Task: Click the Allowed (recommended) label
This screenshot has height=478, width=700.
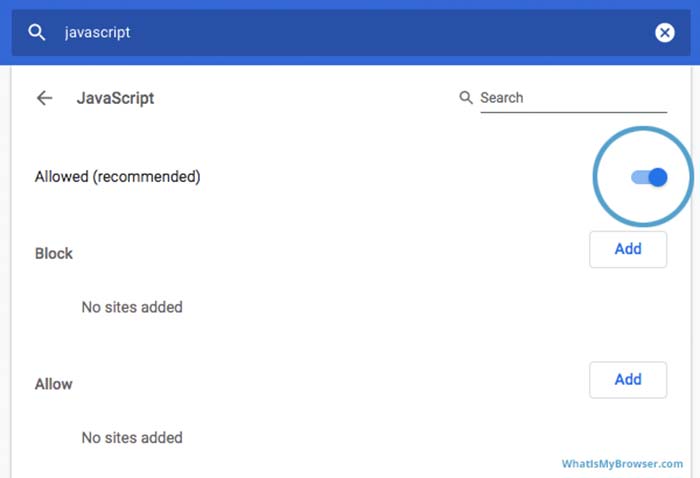Action: [x=118, y=177]
